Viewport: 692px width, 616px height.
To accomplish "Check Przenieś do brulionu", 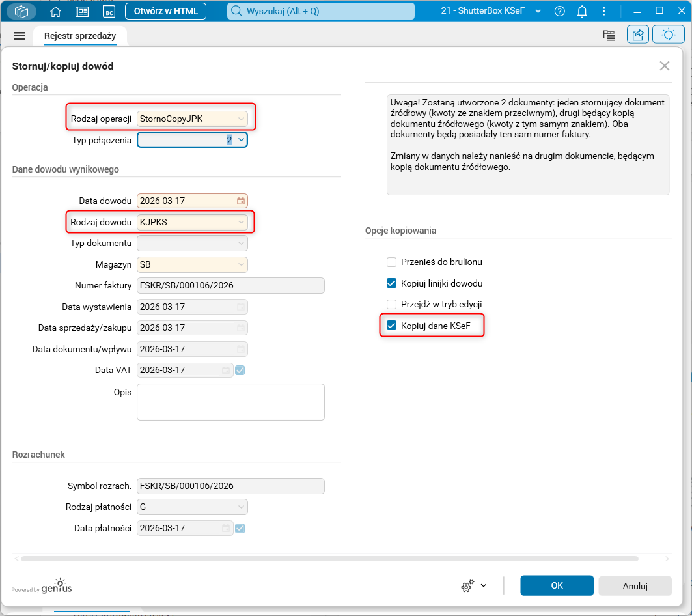I will [x=391, y=262].
